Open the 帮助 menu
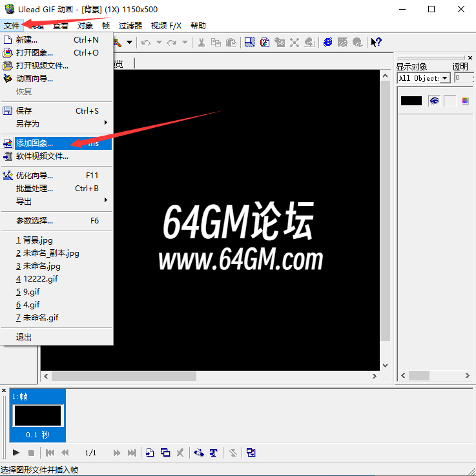This screenshot has height=476, width=476. tap(198, 25)
